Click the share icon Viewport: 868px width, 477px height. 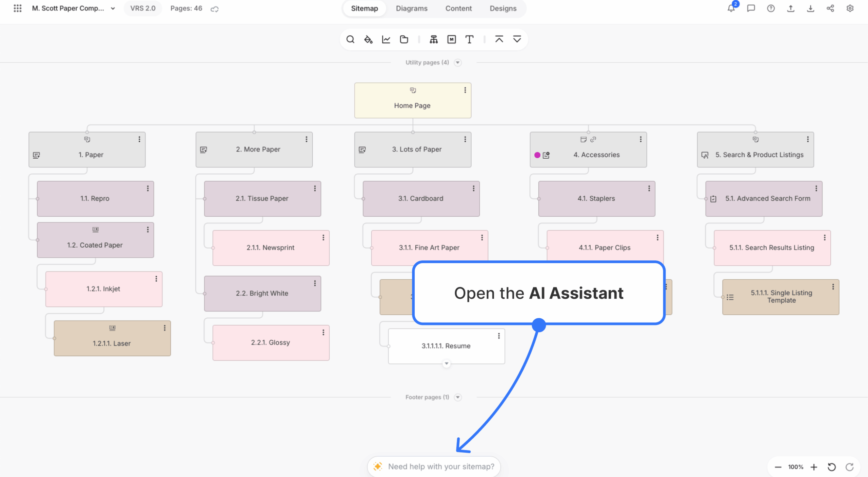[830, 8]
